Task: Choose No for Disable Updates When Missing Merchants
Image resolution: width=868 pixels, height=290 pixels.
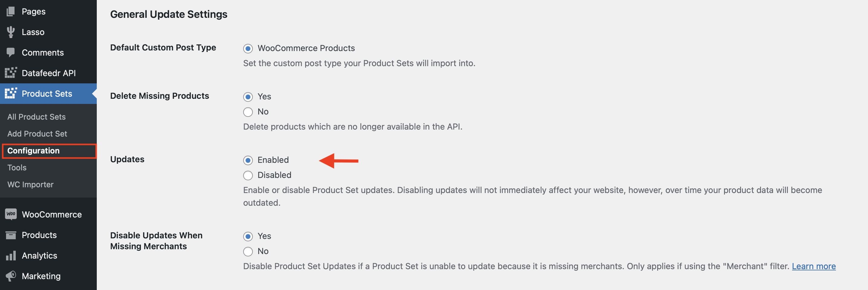Action: point(248,251)
